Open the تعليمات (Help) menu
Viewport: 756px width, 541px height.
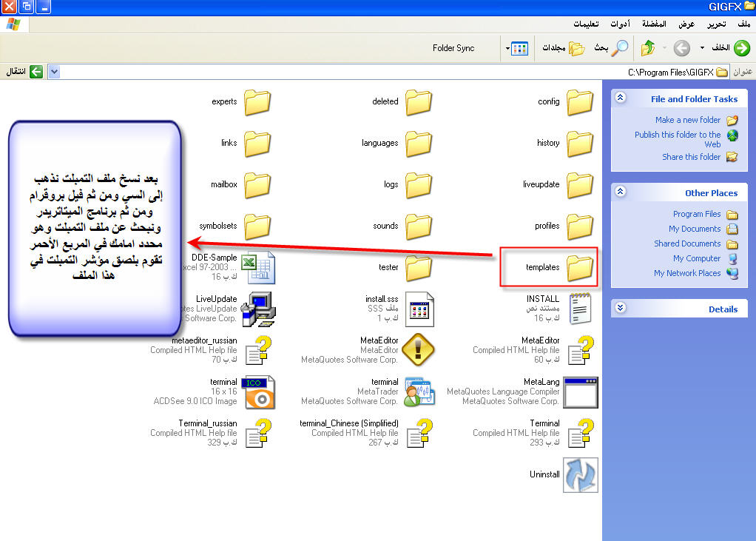(586, 24)
